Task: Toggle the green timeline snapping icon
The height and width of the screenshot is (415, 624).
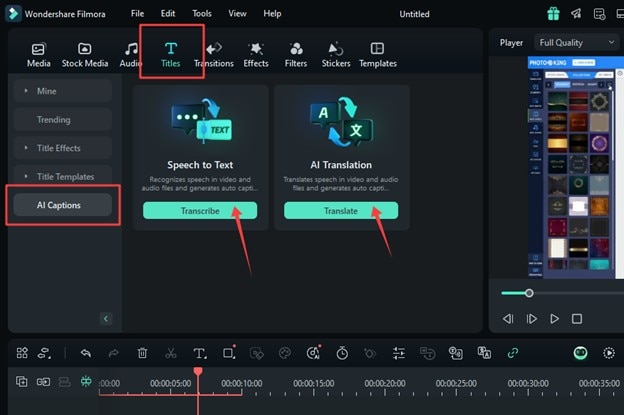Action: [x=86, y=382]
